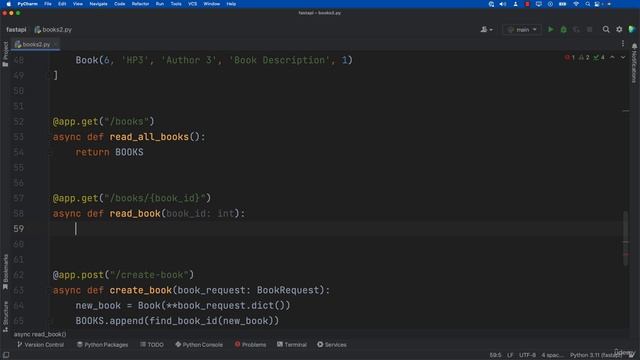Click the async read_book() breadcrumb
640x360 pixels.
[x=40, y=334]
